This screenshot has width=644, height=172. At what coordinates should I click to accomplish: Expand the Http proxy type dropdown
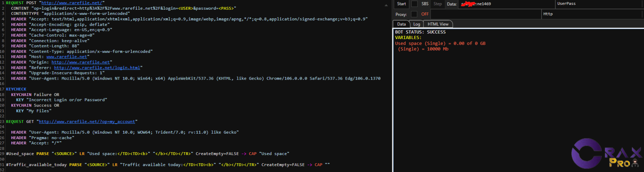pyautogui.click(x=592, y=14)
